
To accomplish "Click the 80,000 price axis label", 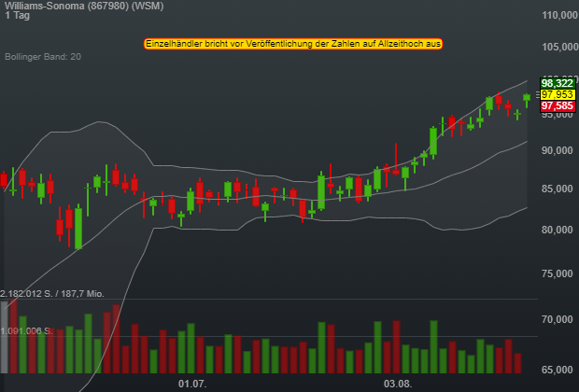I will [558, 230].
